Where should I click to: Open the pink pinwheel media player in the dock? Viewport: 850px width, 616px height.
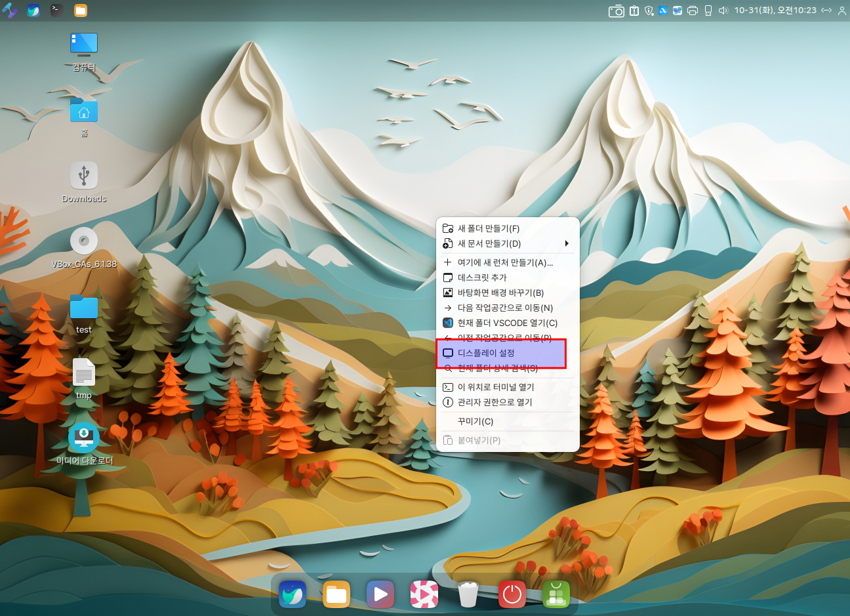(424, 594)
